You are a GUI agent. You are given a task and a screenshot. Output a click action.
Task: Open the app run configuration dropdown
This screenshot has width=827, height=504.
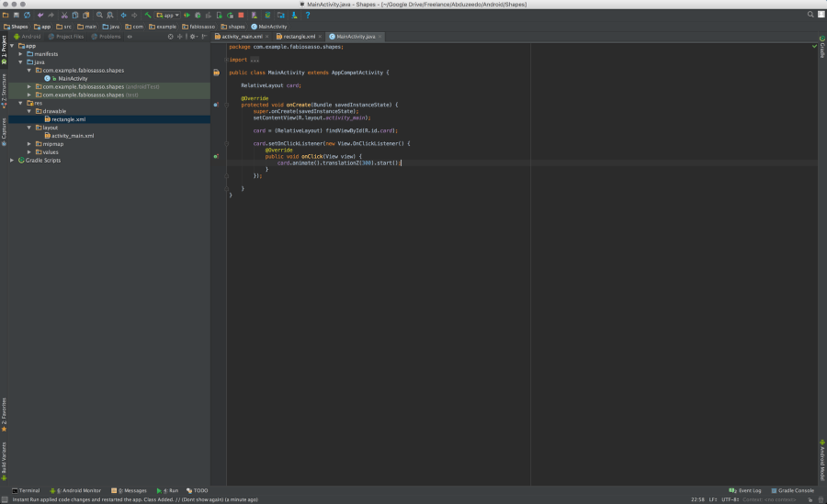point(168,16)
